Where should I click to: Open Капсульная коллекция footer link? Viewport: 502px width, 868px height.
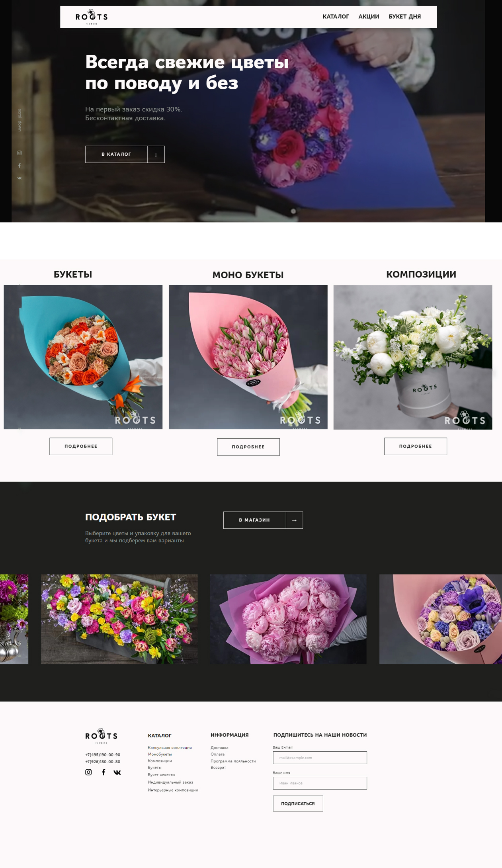click(170, 748)
